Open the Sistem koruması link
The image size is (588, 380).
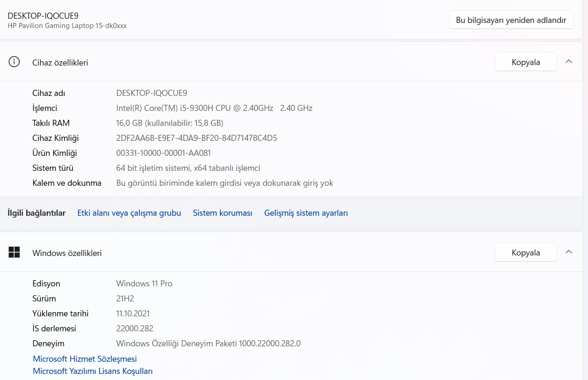(x=223, y=213)
